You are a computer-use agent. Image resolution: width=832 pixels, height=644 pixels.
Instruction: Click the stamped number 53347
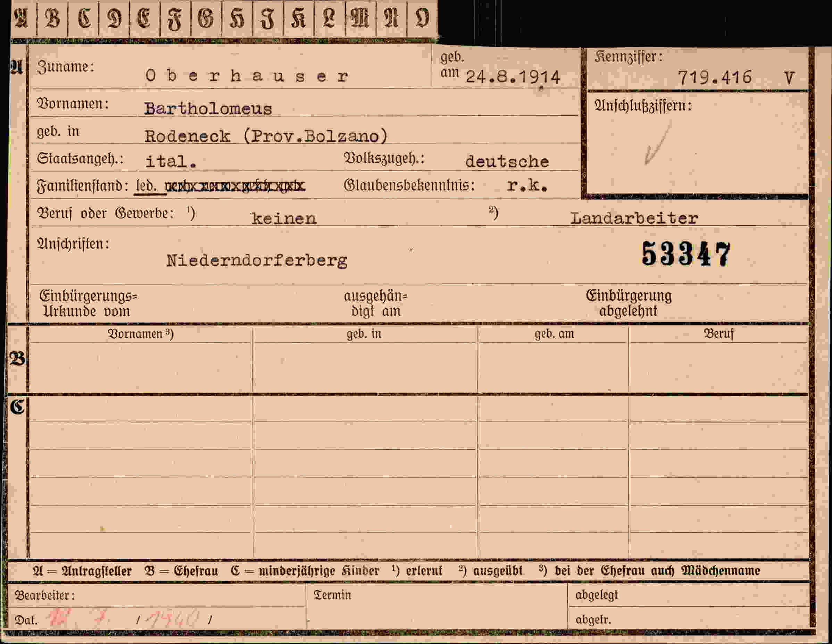click(x=686, y=254)
